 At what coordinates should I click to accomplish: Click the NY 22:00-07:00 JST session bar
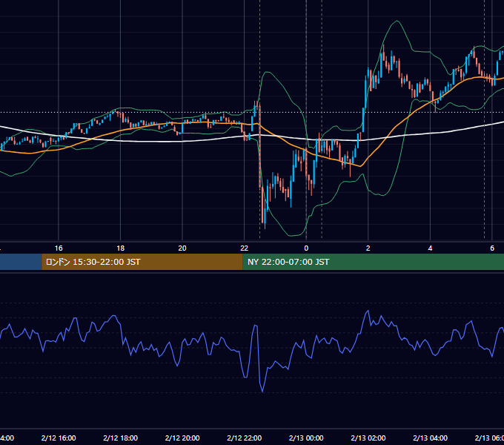(373, 262)
